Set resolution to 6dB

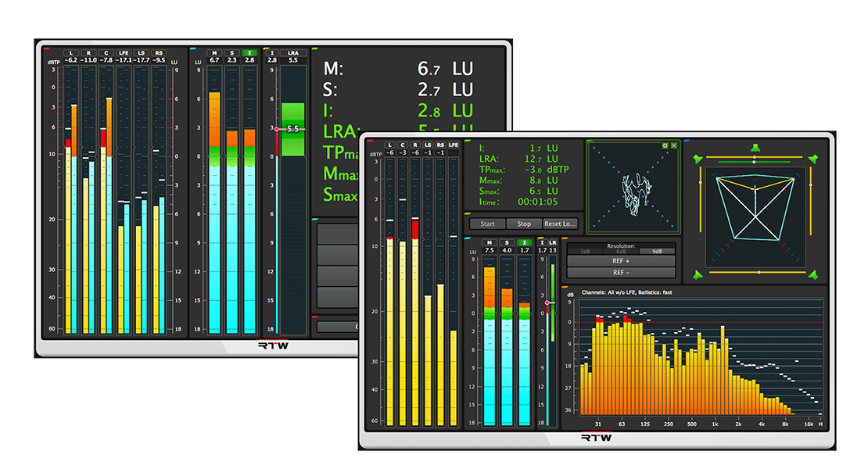pos(621,251)
